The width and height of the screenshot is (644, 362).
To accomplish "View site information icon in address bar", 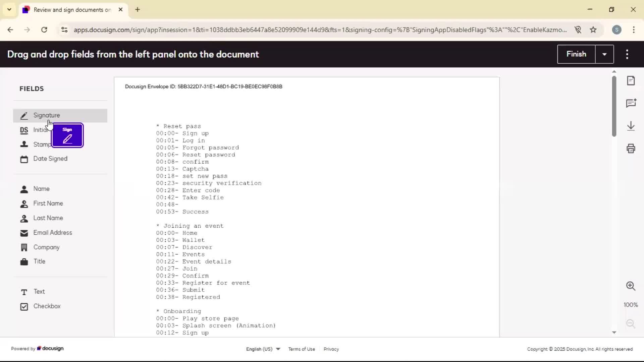I will point(64,30).
